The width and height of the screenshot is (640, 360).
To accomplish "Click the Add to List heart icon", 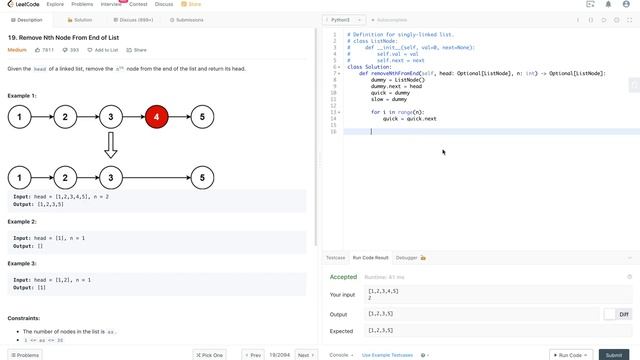I will pyautogui.click(x=90, y=50).
